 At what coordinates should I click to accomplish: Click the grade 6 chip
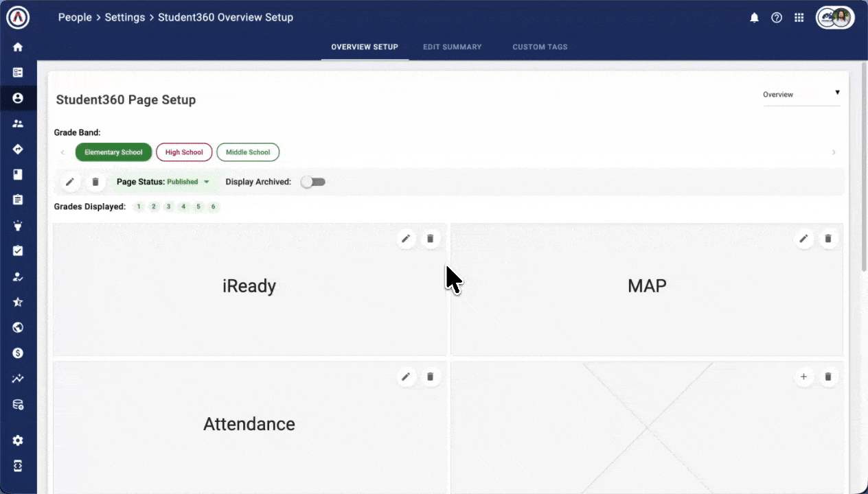[x=214, y=207]
